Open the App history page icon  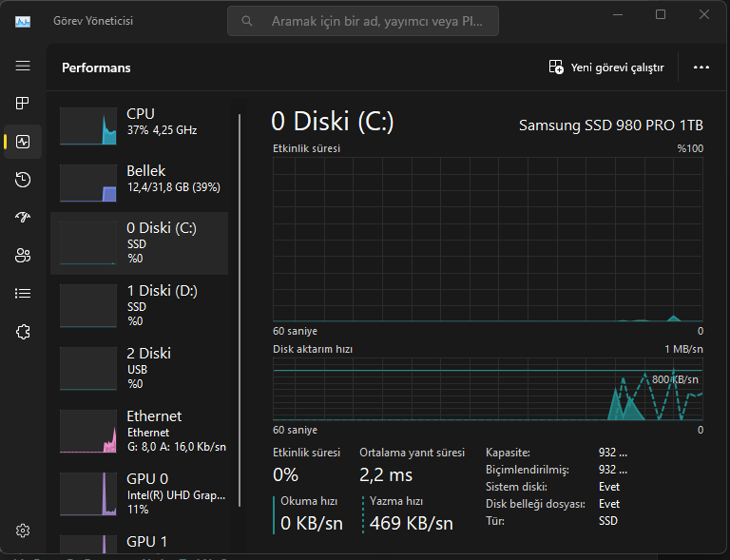[23, 180]
